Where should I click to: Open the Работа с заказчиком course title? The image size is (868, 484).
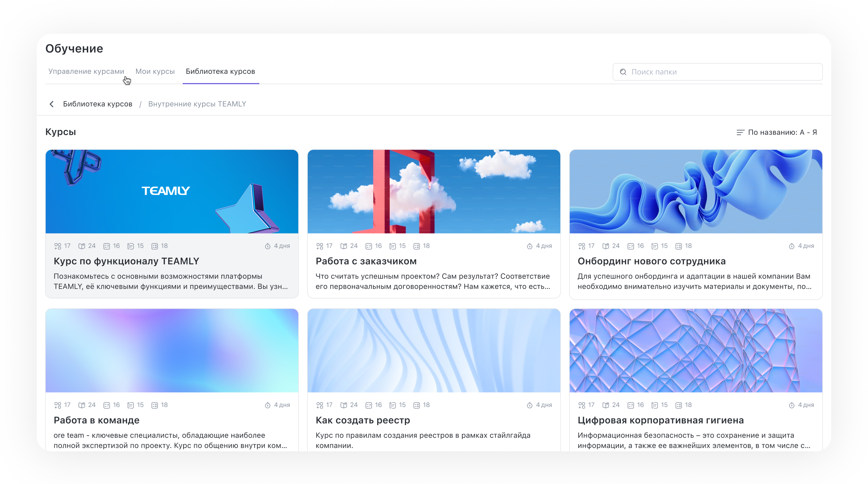coord(366,261)
